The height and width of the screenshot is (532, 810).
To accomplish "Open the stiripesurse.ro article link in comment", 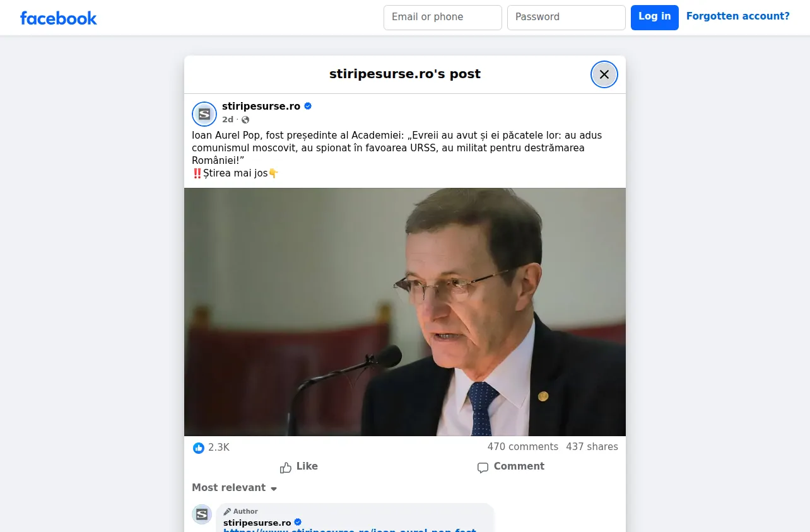I will click(x=349, y=529).
